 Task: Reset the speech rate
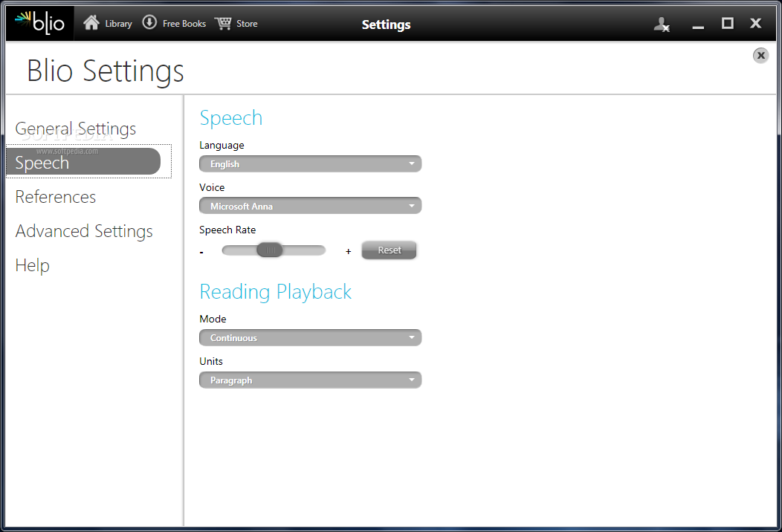pyautogui.click(x=389, y=250)
